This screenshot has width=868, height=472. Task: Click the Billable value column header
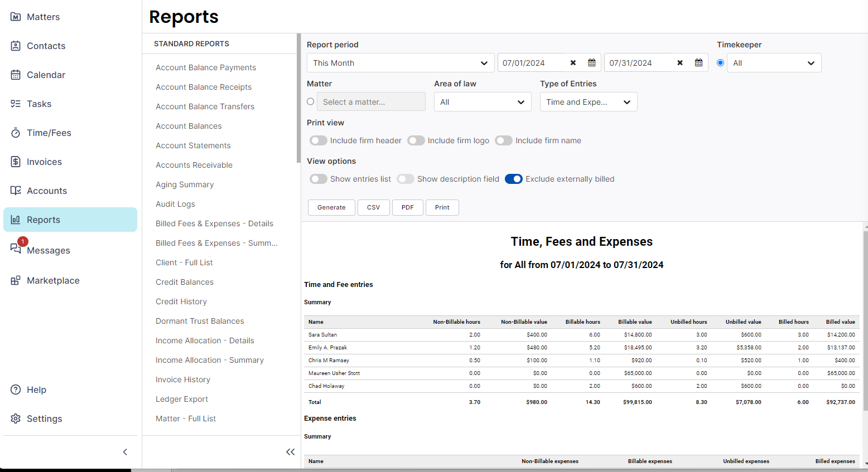pyautogui.click(x=635, y=322)
